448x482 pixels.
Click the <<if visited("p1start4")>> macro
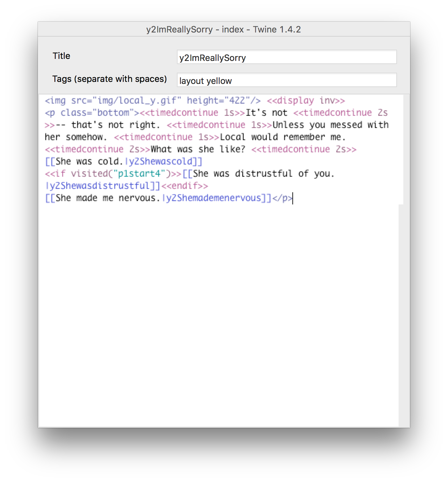point(113,174)
